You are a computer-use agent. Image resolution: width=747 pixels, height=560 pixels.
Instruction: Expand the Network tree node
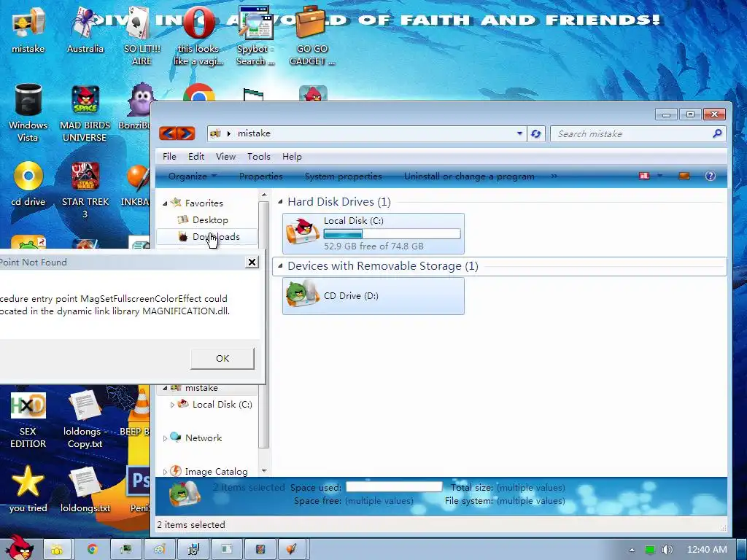click(165, 438)
